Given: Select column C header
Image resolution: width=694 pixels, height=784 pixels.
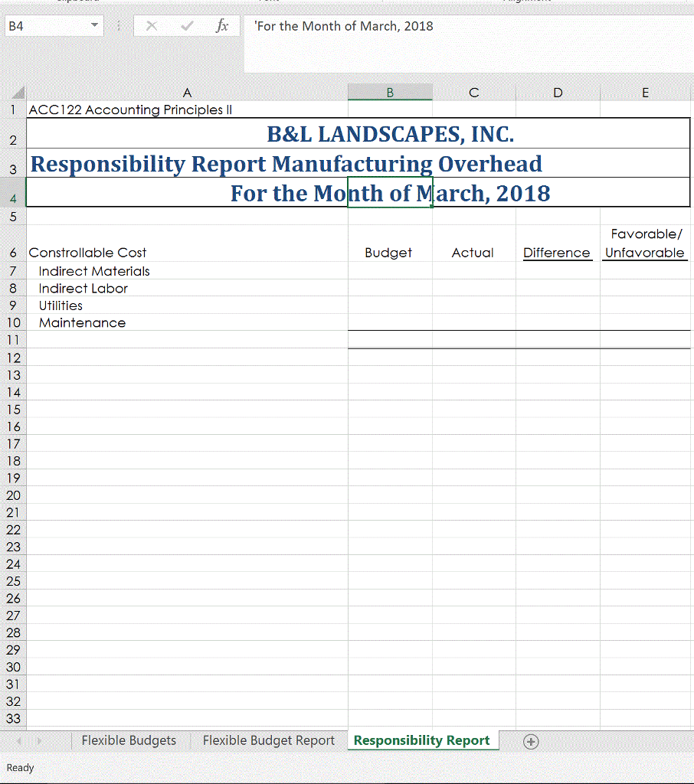Looking at the screenshot, I should click(x=474, y=93).
